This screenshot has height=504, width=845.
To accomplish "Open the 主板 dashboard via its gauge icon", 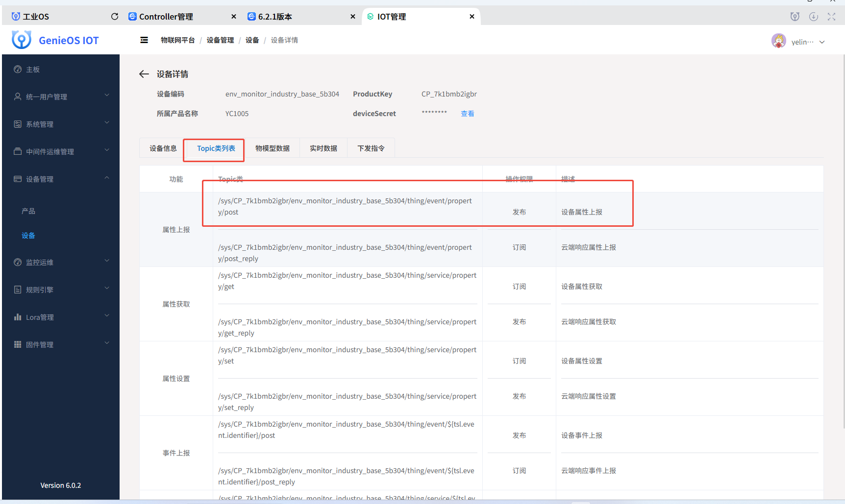I will pos(18,69).
